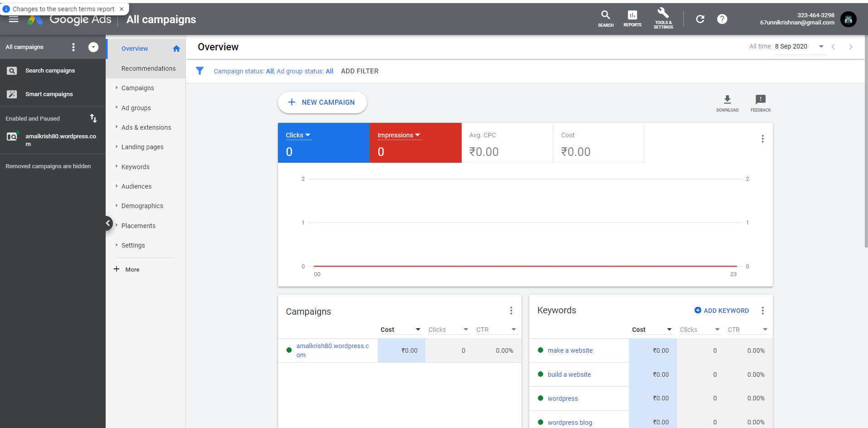The height and width of the screenshot is (428, 868).
Task: Open the Impressions metric dropdown
Action: [x=399, y=135]
